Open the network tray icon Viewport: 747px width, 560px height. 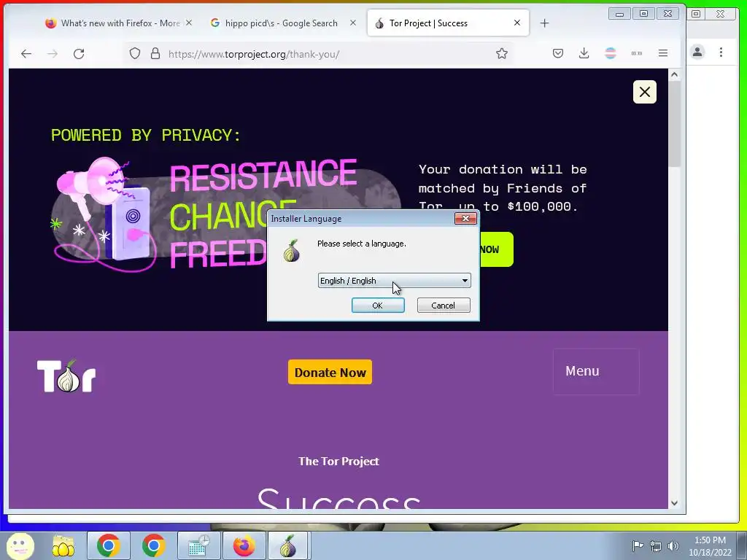tap(656, 545)
